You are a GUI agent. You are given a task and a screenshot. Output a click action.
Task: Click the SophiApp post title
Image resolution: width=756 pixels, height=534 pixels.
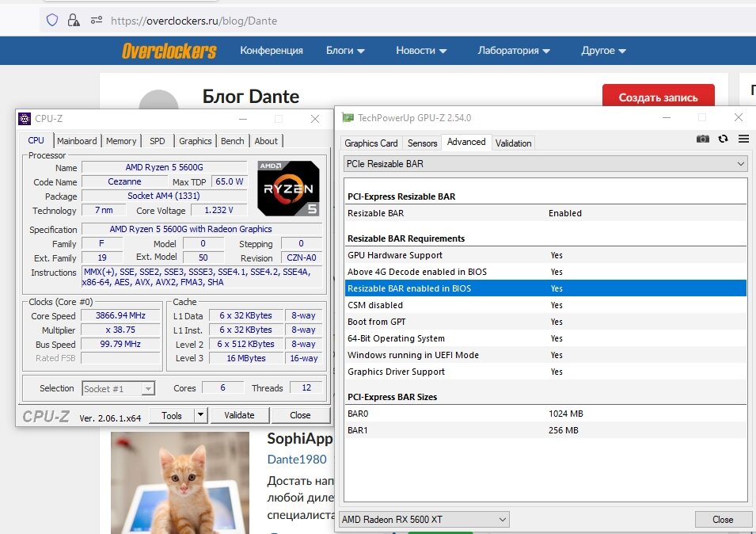tap(300, 438)
